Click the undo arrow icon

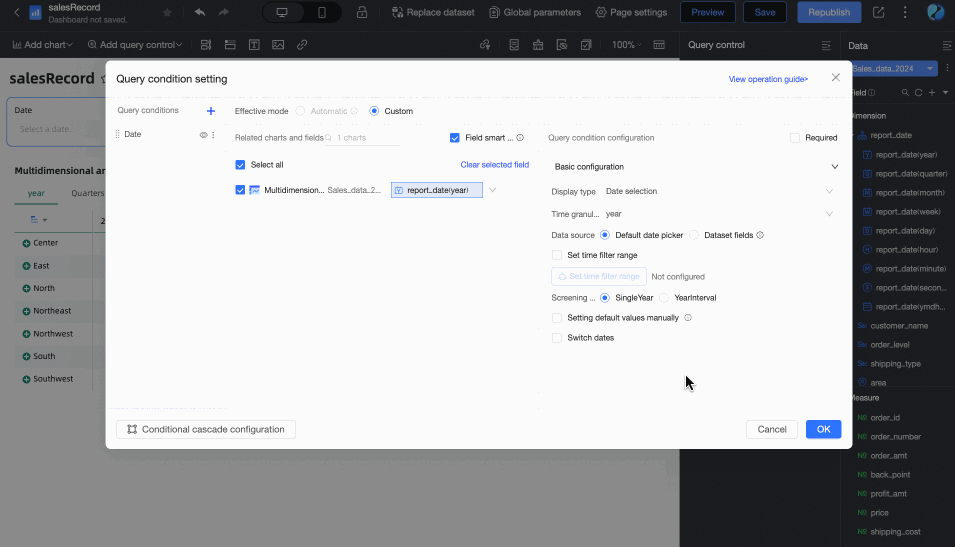coord(200,12)
